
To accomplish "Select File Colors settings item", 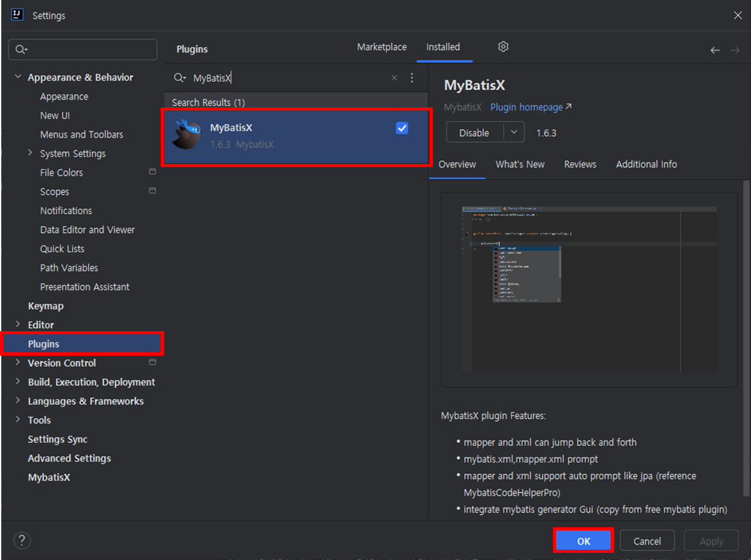I will [x=61, y=172].
